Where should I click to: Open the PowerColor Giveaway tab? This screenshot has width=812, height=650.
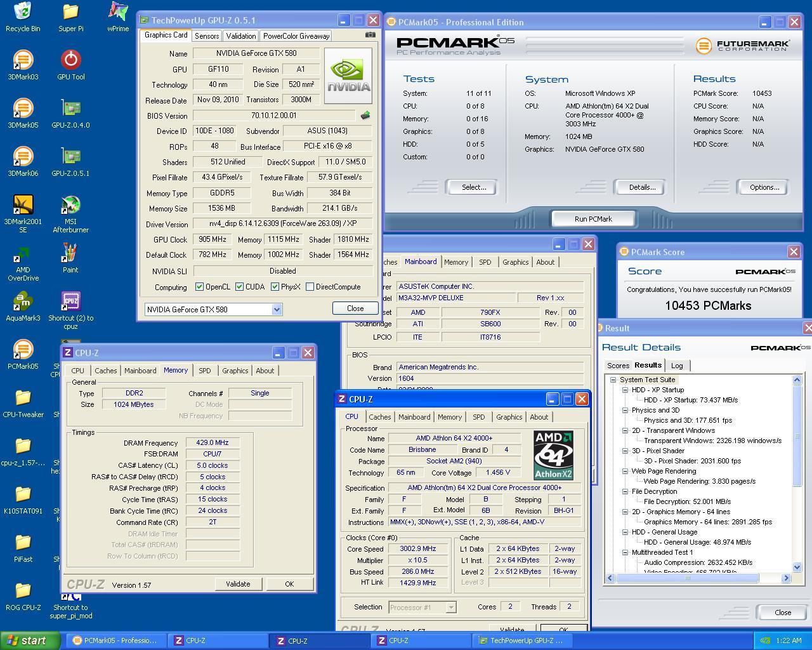(x=296, y=36)
